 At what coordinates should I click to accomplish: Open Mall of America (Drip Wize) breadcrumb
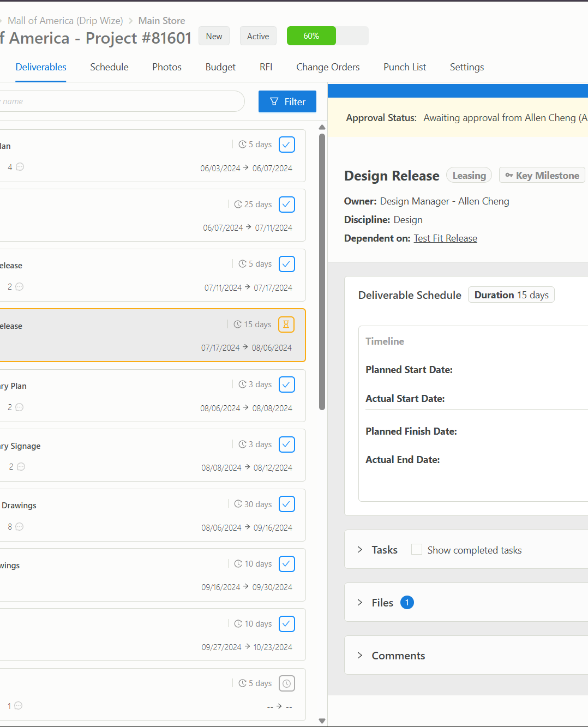[65, 21]
